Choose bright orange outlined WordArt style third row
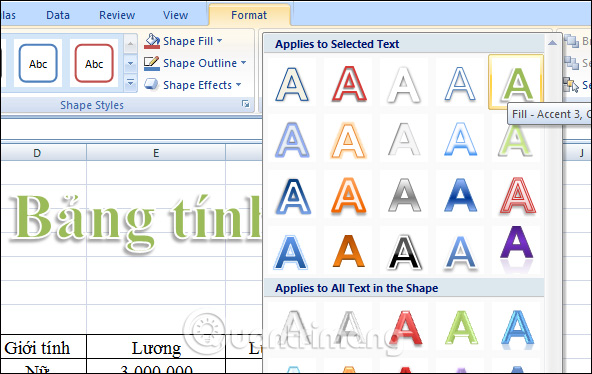592x374 pixels. 348,195
